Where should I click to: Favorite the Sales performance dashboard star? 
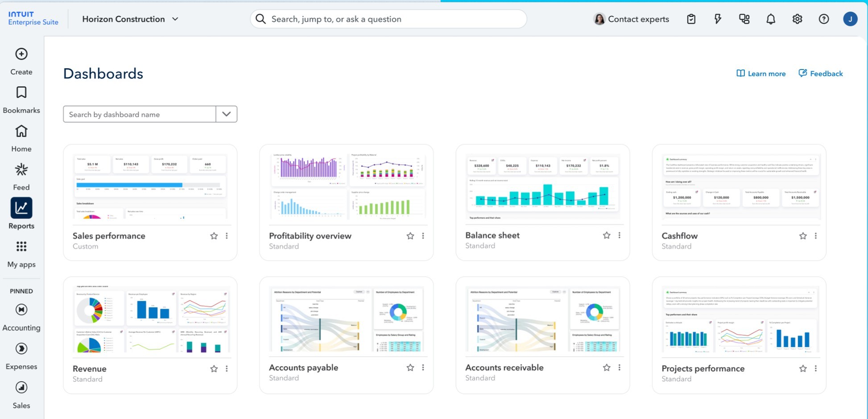click(x=214, y=236)
